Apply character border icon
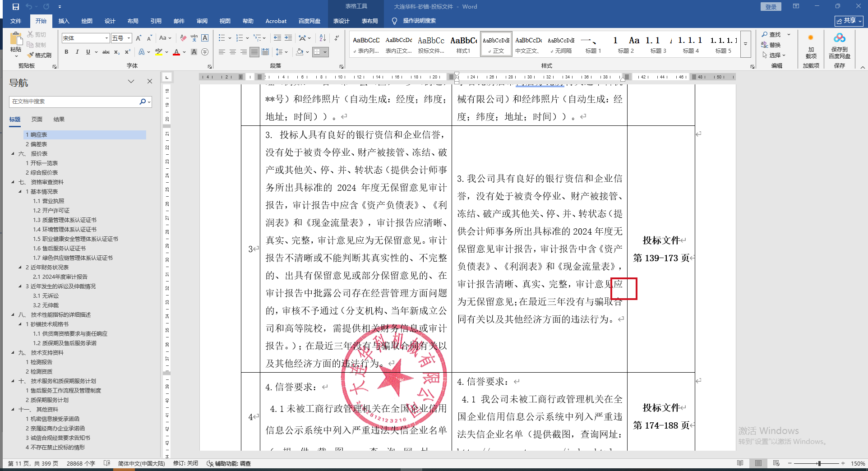 click(205, 38)
